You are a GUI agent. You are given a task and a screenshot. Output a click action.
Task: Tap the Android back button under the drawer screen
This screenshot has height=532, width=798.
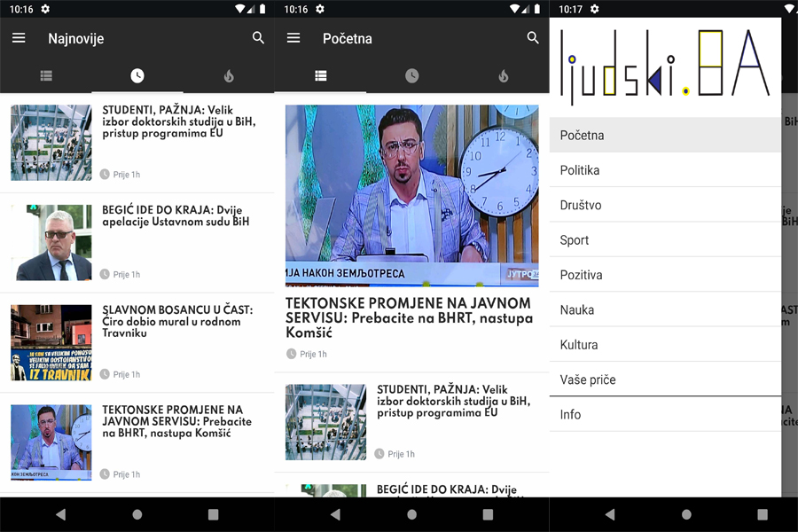pos(610,514)
